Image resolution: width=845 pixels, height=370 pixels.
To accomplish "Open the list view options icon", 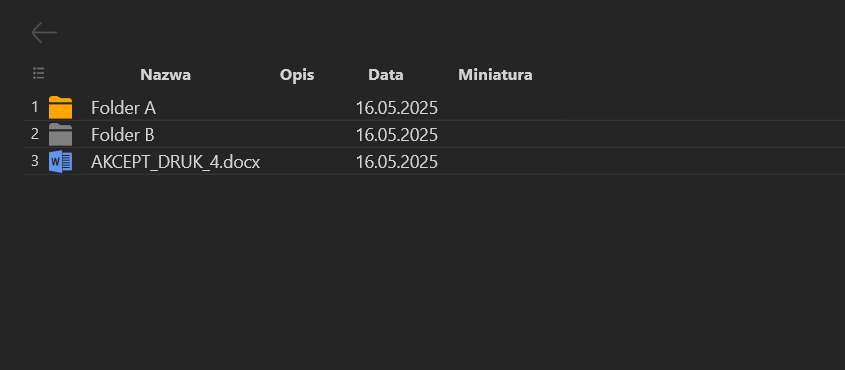I will (x=38, y=74).
